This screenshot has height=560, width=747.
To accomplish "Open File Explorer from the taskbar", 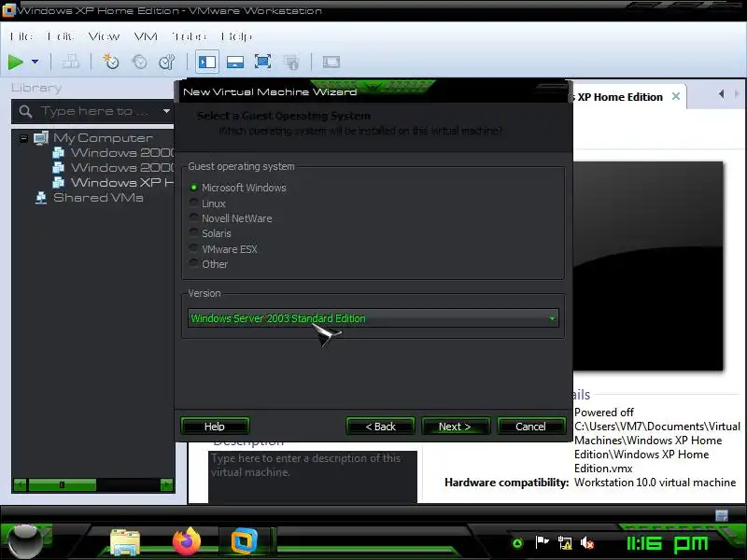I will coord(125,542).
